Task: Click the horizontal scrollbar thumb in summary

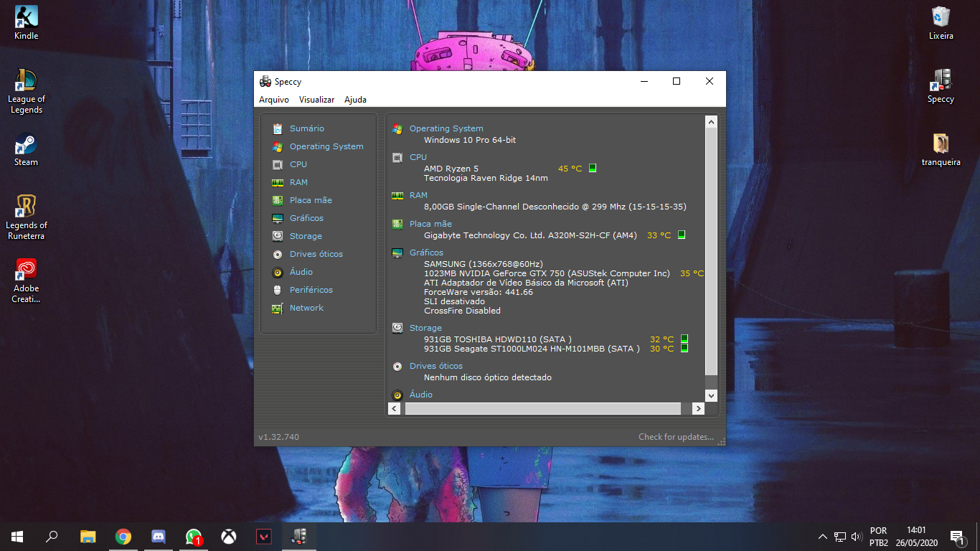Action: pyautogui.click(x=542, y=408)
